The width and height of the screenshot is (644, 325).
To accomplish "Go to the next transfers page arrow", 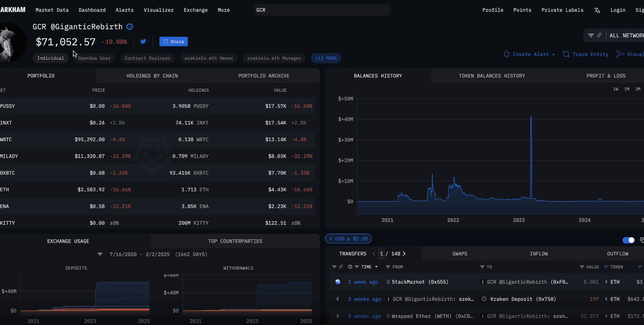I will (x=404, y=253).
